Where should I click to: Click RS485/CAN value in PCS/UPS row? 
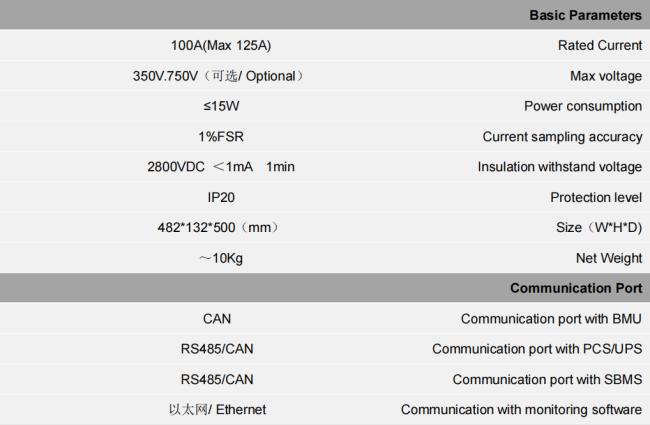coord(217,349)
